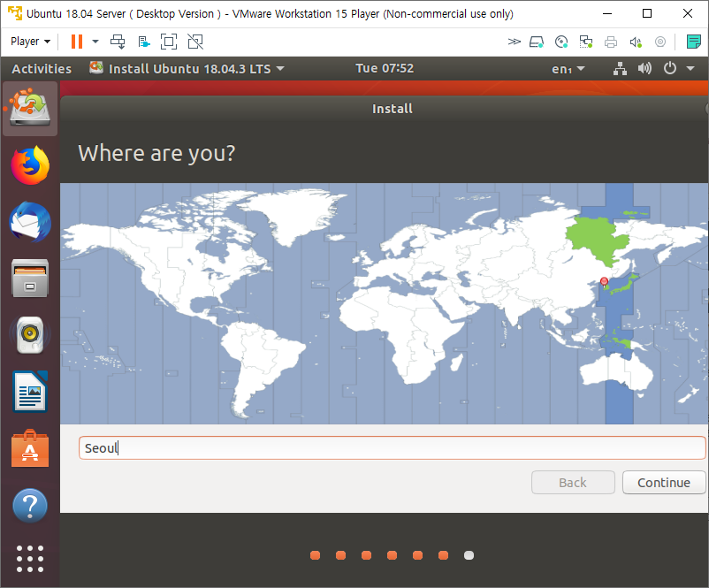The image size is (709, 588).
Task: Launch Thunderbird Mail from the dock
Action: click(x=30, y=222)
